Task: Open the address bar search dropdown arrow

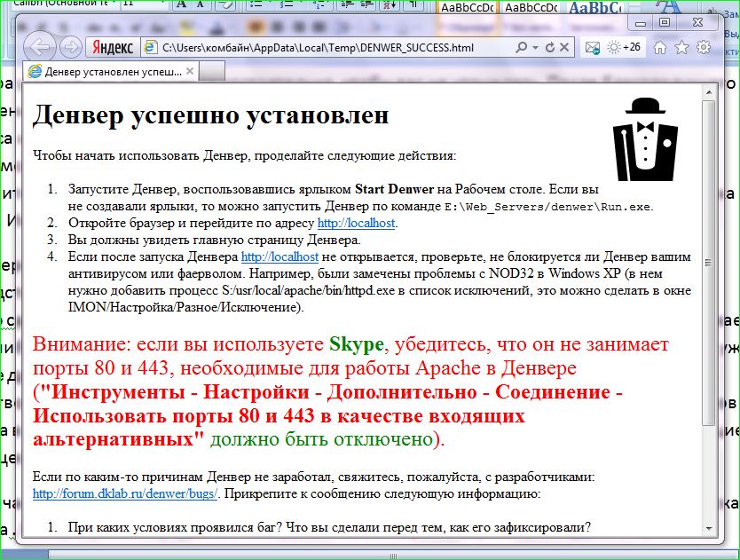Action: coord(535,47)
